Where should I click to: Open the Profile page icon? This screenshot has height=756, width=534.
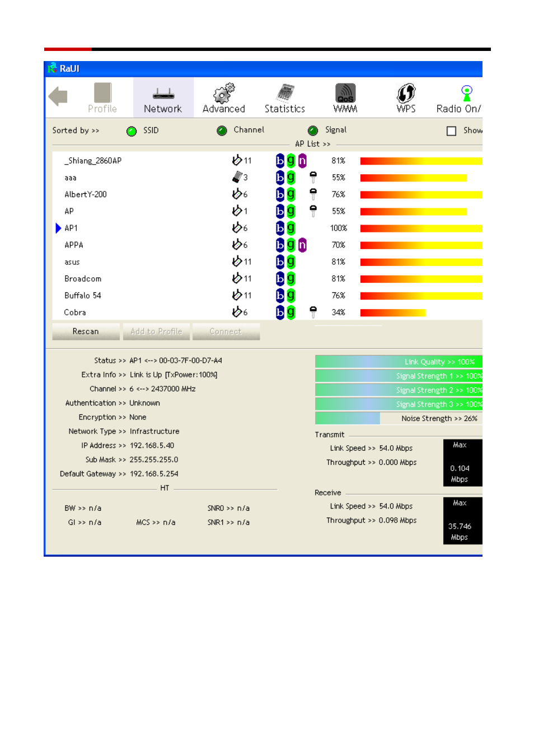[102, 93]
